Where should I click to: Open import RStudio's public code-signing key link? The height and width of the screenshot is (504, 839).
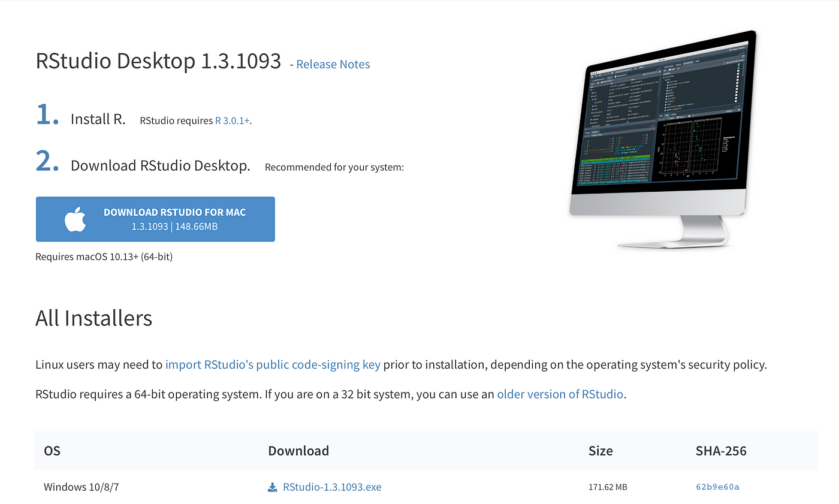coord(273,364)
